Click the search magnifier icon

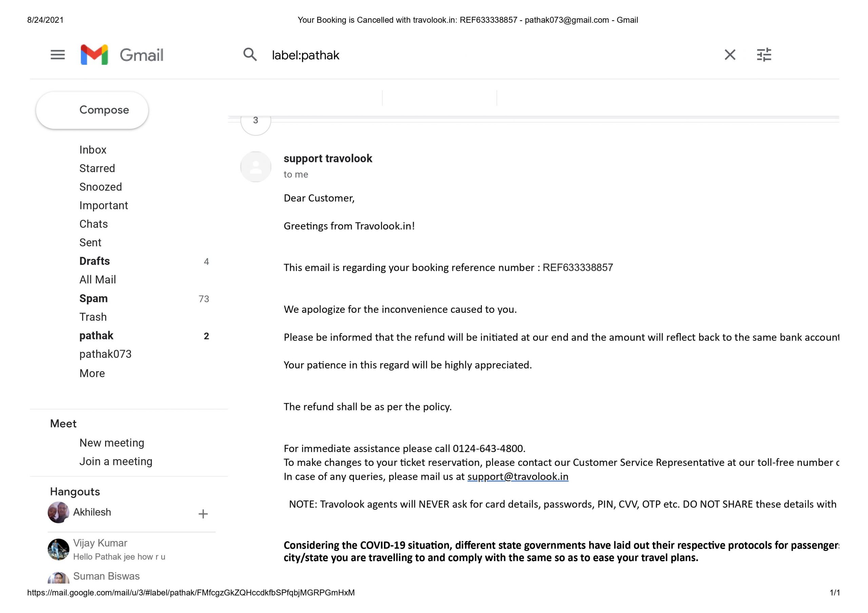250,55
